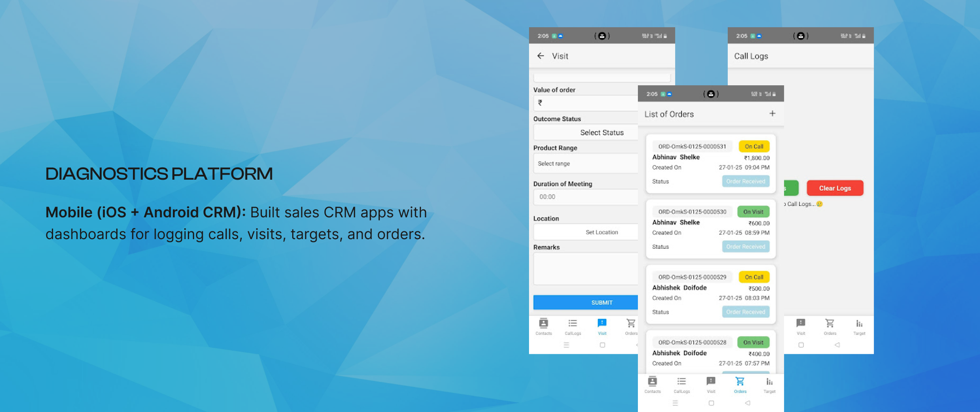Tap CallLogs icon on Visit screen bar
Screen dimensions: 980x412
573,326
